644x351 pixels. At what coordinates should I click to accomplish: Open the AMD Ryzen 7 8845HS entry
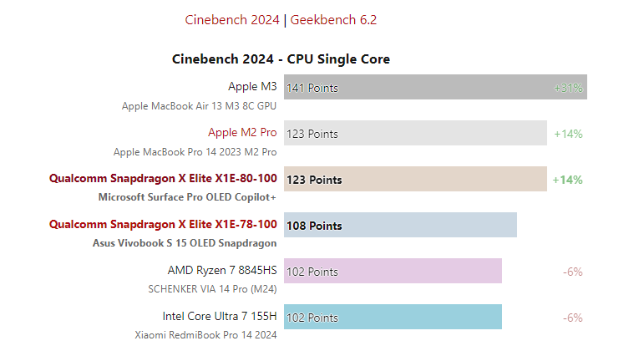222,270
